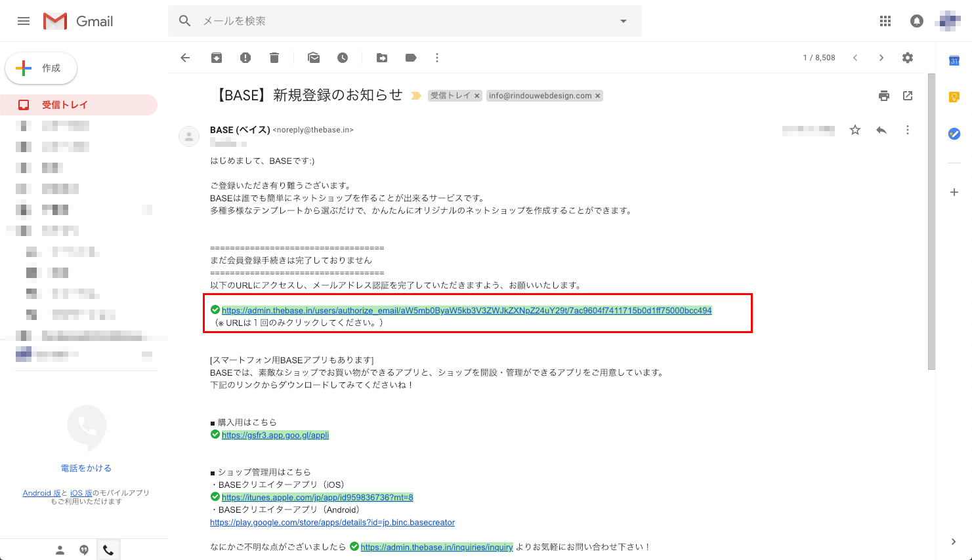Move the email to a folder
The image size is (972, 560).
(382, 58)
